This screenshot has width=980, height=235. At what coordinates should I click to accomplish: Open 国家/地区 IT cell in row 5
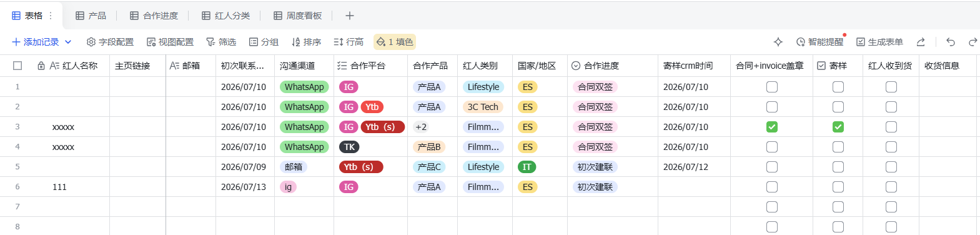[x=540, y=167]
